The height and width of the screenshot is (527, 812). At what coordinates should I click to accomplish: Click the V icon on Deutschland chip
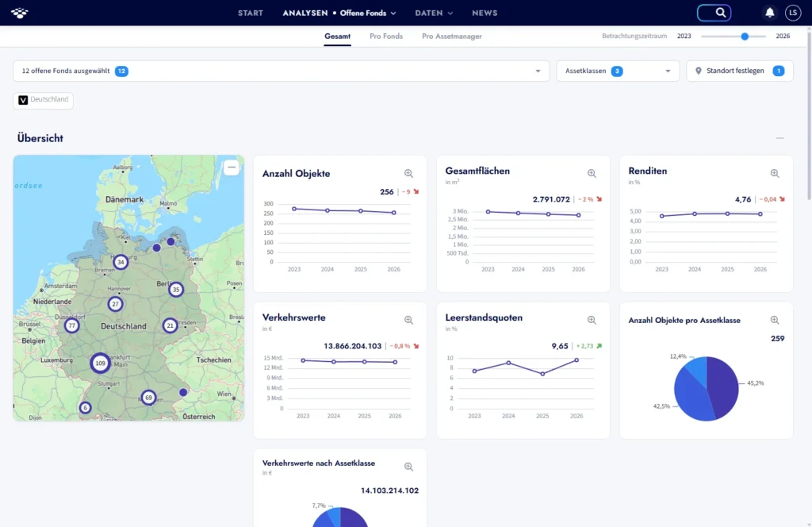[23, 100]
